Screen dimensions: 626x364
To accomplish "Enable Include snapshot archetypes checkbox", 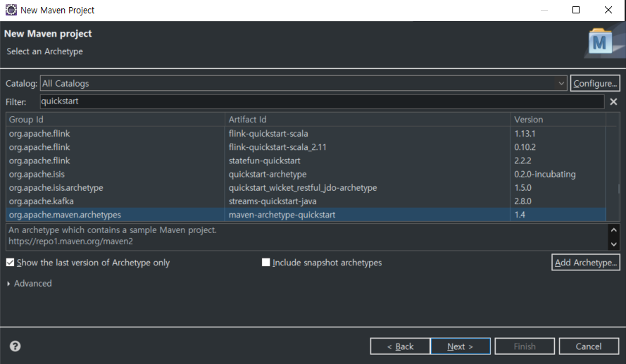I will point(265,262).
